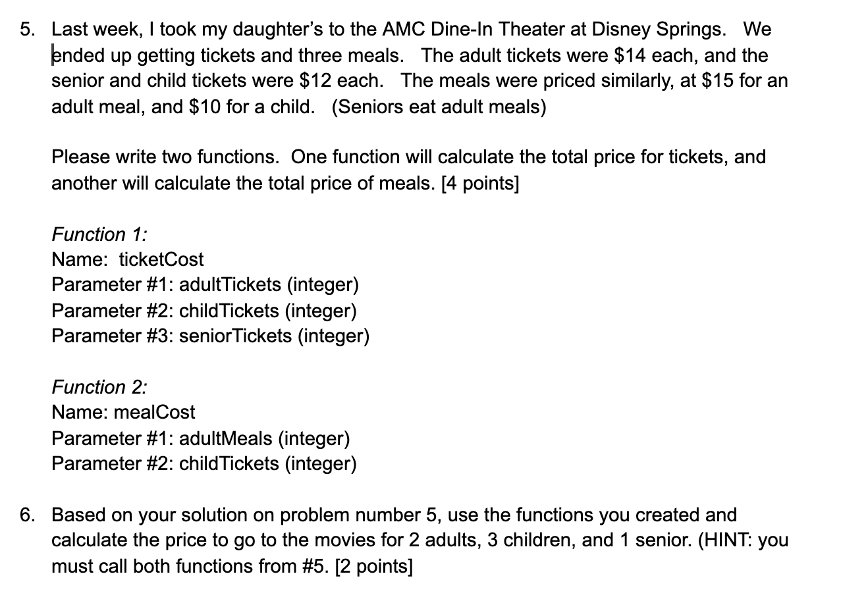This screenshot has height=599, width=868.
Task: Click the question number "6."
Action: [x=28, y=515]
